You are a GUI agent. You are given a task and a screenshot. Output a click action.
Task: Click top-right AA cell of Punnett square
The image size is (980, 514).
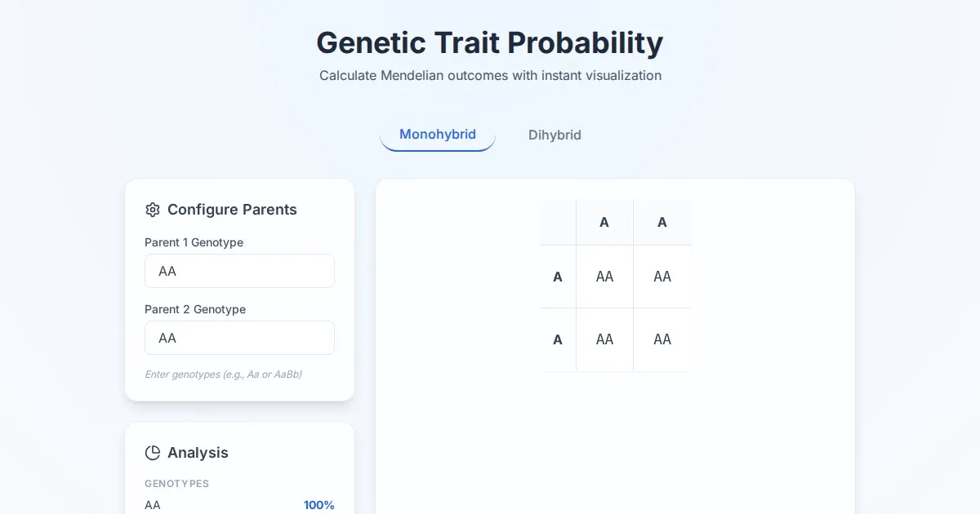click(662, 277)
